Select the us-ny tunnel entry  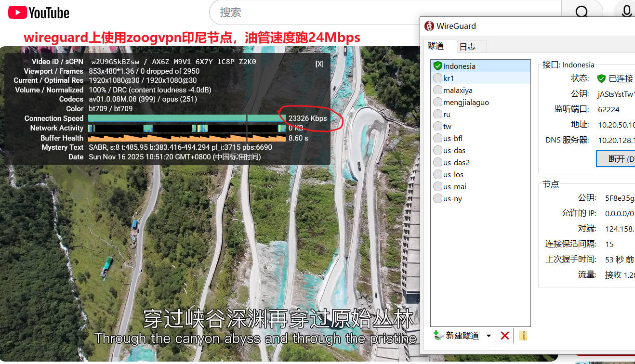click(452, 198)
